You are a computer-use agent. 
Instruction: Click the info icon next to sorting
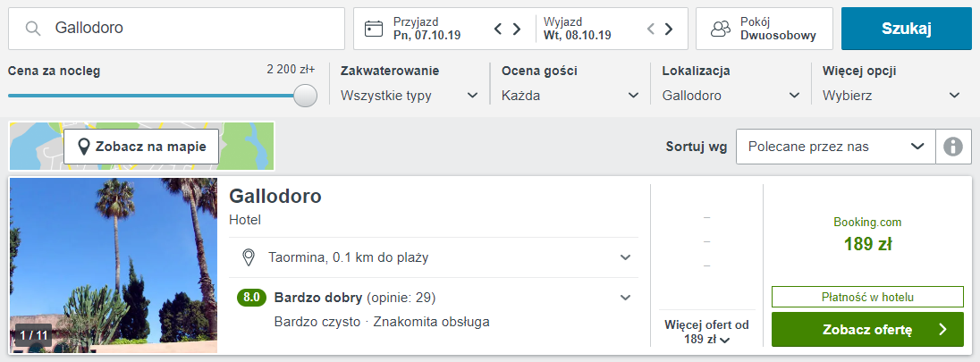[x=953, y=147]
